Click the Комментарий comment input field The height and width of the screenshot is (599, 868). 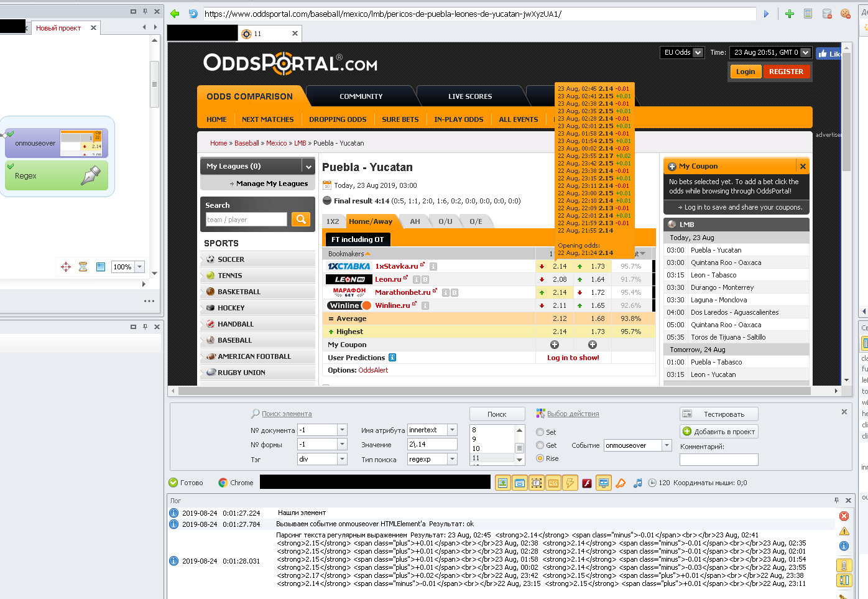pyautogui.click(x=719, y=460)
